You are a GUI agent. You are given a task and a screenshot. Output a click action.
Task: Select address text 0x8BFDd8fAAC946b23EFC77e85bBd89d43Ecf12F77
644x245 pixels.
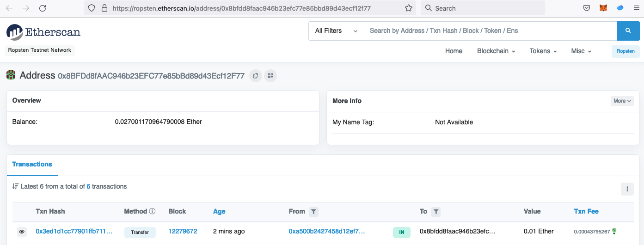(x=151, y=76)
